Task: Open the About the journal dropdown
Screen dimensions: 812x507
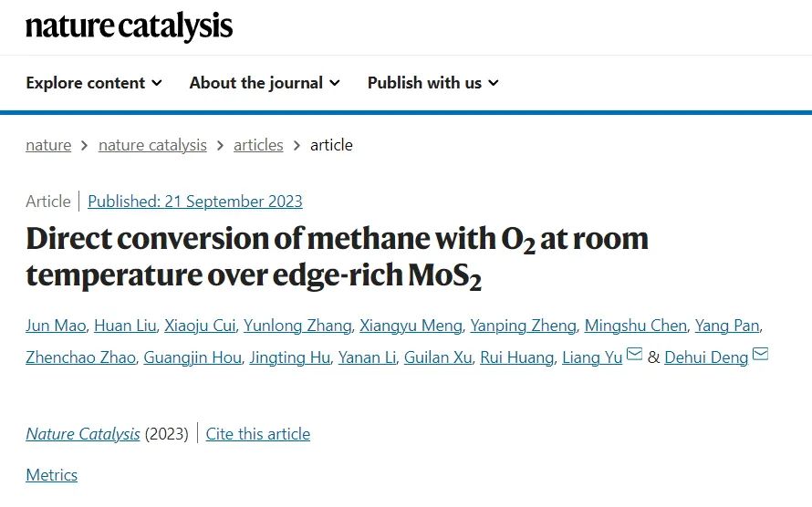Action: (265, 83)
